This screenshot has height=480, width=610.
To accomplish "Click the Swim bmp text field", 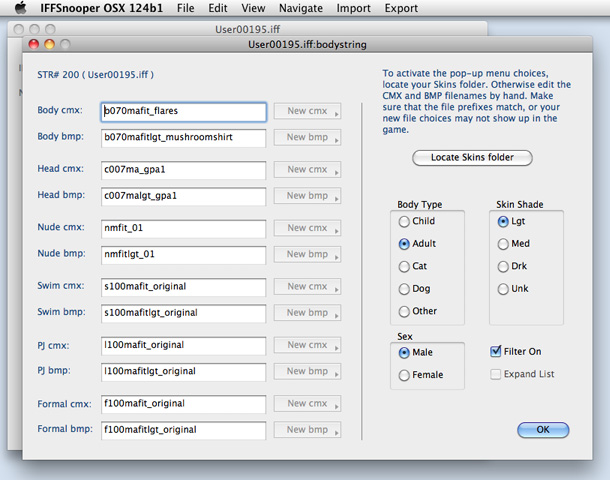I will tap(183, 313).
